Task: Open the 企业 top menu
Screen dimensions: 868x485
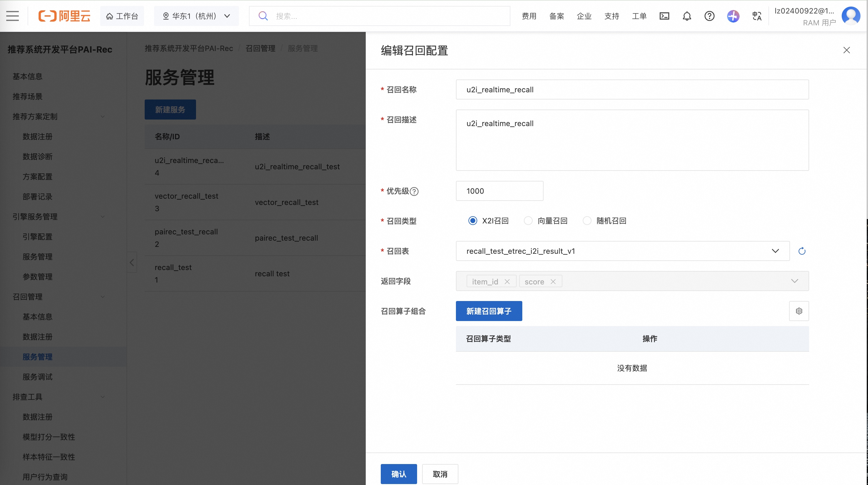Action: (584, 16)
